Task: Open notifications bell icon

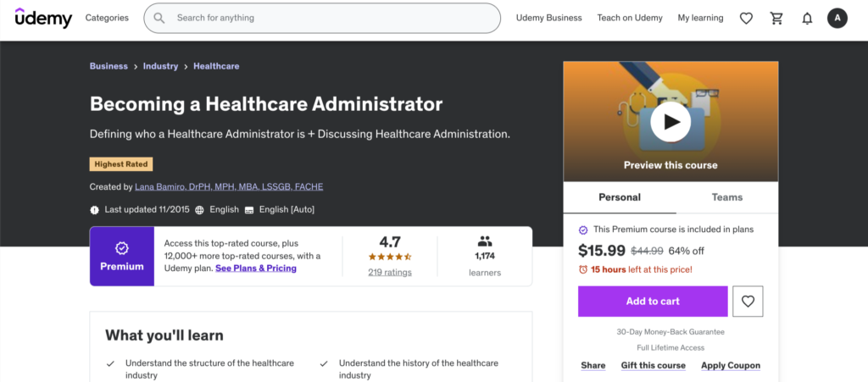Action: pos(807,18)
